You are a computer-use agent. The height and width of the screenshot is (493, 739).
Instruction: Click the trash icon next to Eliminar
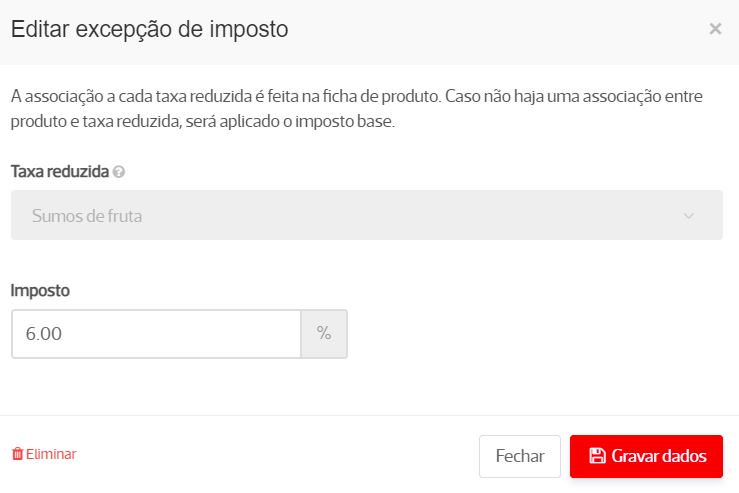click(17, 454)
